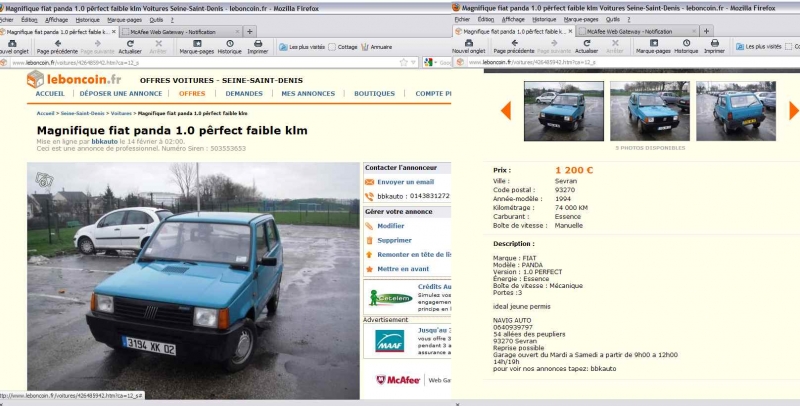Click Remonter en tête de liste

point(414,255)
